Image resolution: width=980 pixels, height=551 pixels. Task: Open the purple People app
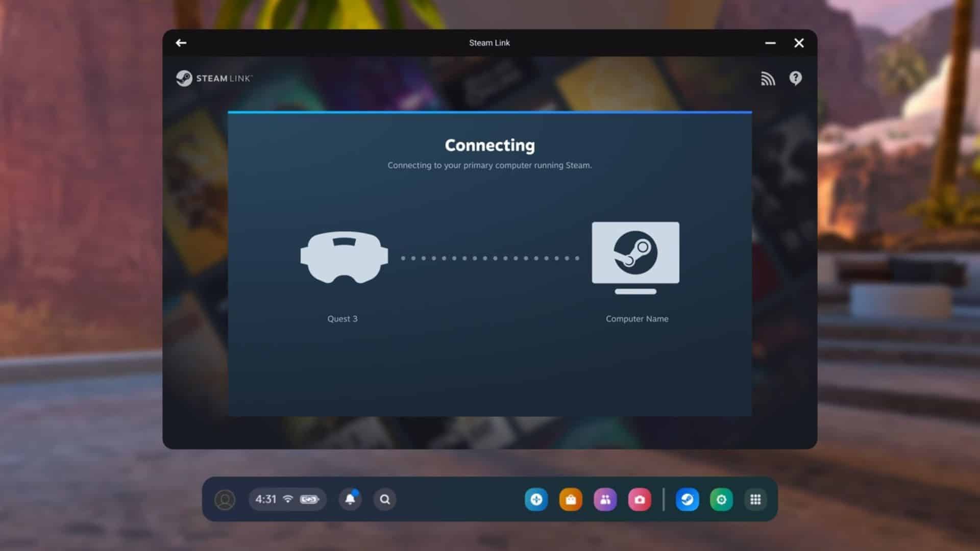pyautogui.click(x=605, y=499)
